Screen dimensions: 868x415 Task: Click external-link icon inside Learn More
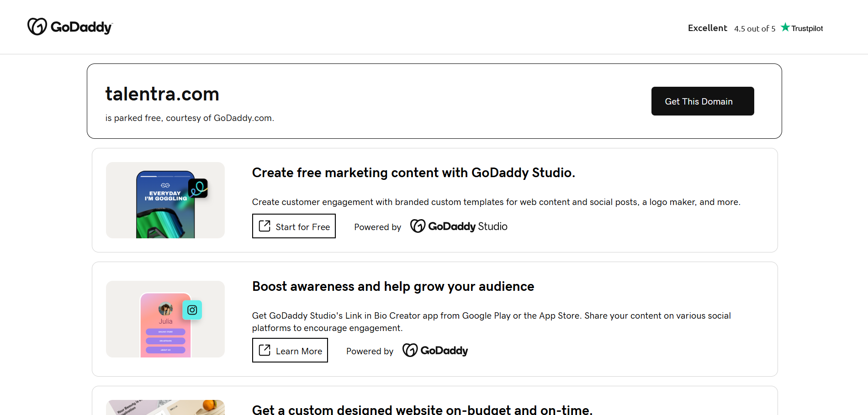[265, 350]
